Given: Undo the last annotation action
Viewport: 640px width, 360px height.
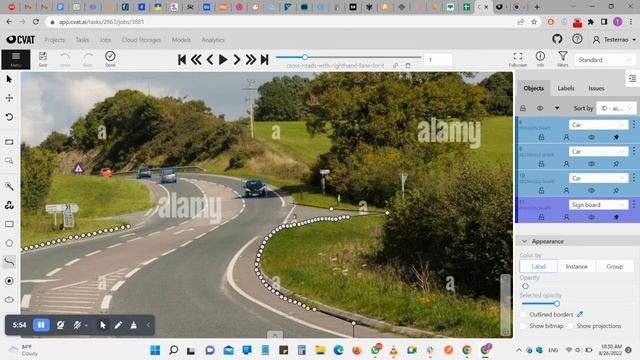Looking at the screenshot, I should (65, 59).
